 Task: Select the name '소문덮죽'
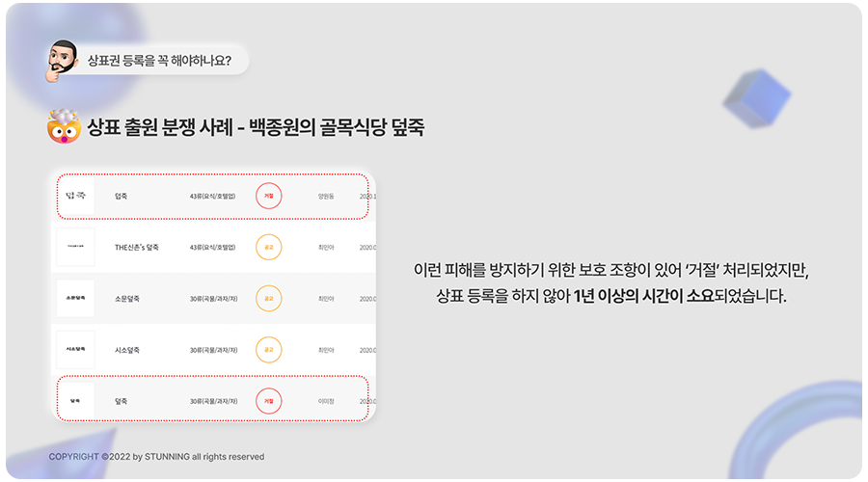point(126,298)
